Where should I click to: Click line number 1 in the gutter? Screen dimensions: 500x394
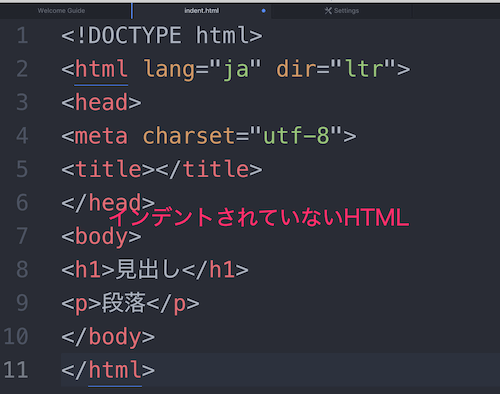point(23,35)
